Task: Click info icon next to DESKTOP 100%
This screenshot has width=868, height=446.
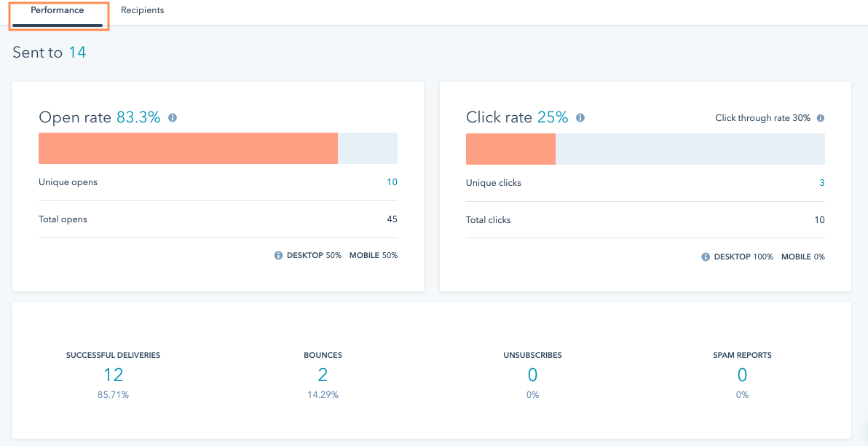Action: click(x=706, y=257)
